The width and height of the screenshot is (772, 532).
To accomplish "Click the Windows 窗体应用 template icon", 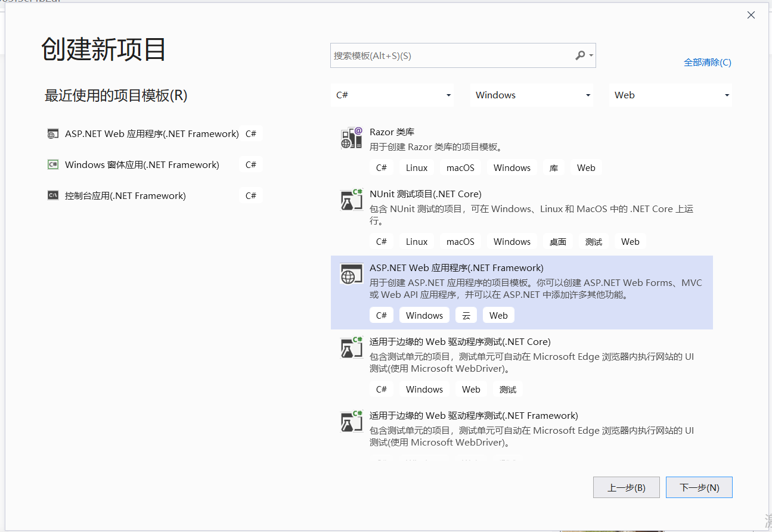I will [53, 164].
